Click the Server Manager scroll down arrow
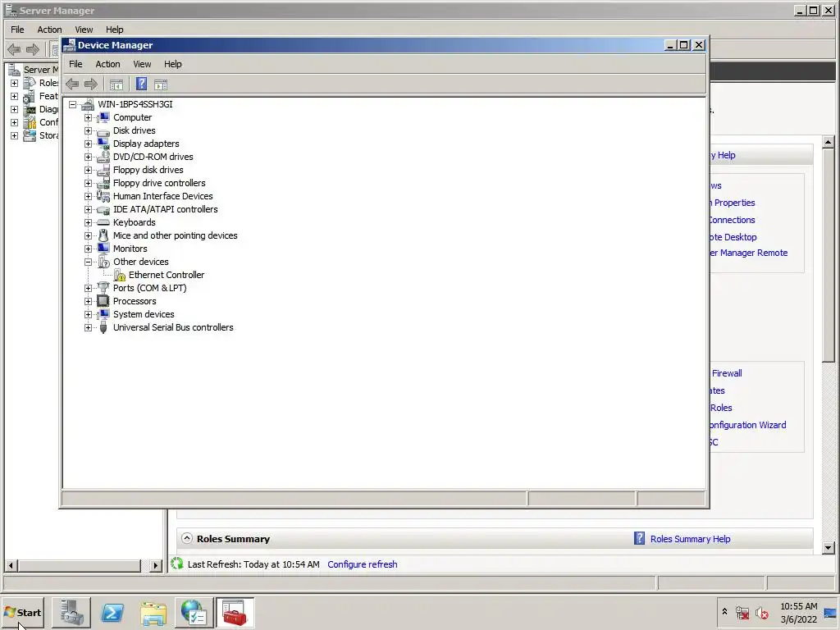The image size is (840, 630). (x=829, y=547)
